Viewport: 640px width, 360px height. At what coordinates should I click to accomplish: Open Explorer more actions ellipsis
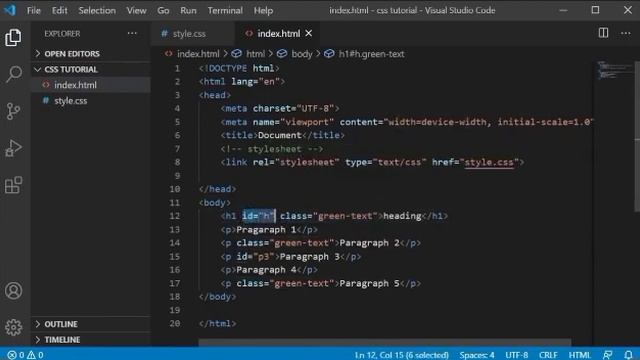[132, 33]
